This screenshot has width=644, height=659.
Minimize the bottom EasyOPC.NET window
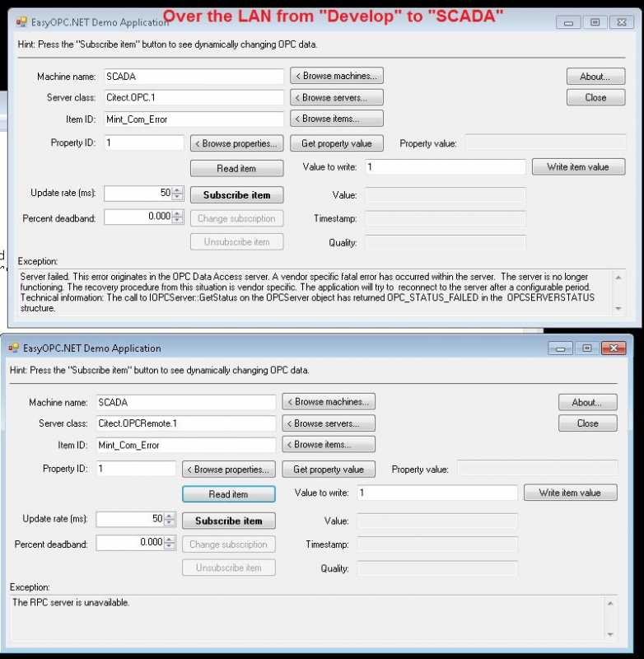(x=560, y=348)
